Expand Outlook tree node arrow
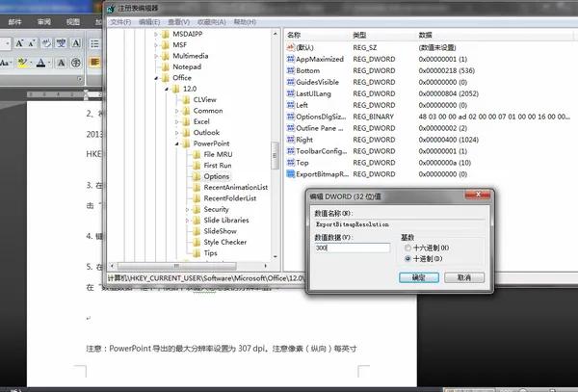 tap(176, 133)
